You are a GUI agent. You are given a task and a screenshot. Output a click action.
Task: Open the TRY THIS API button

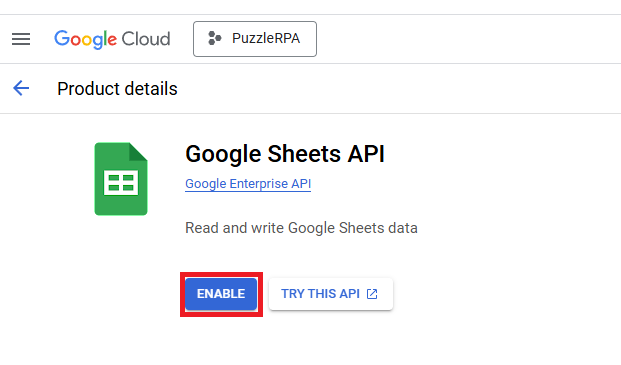pos(331,294)
